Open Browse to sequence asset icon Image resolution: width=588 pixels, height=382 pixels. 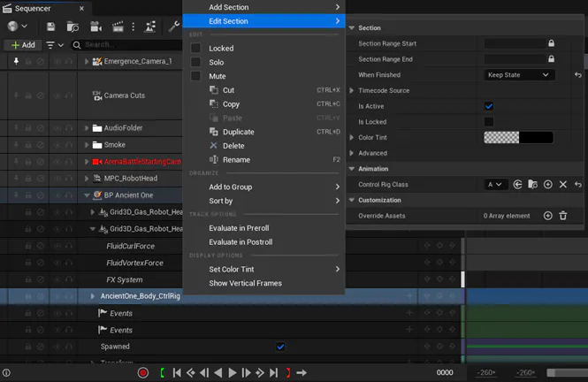click(73, 27)
